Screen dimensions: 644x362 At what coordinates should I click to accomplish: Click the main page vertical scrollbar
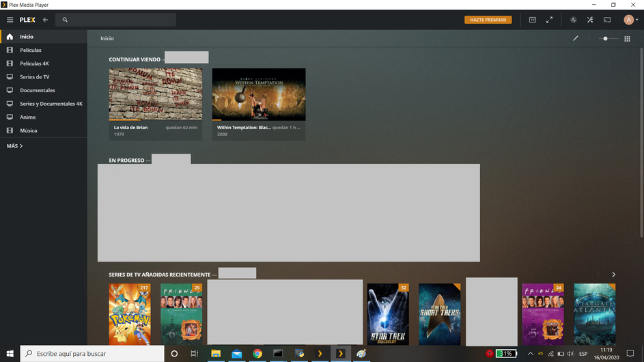point(641,143)
